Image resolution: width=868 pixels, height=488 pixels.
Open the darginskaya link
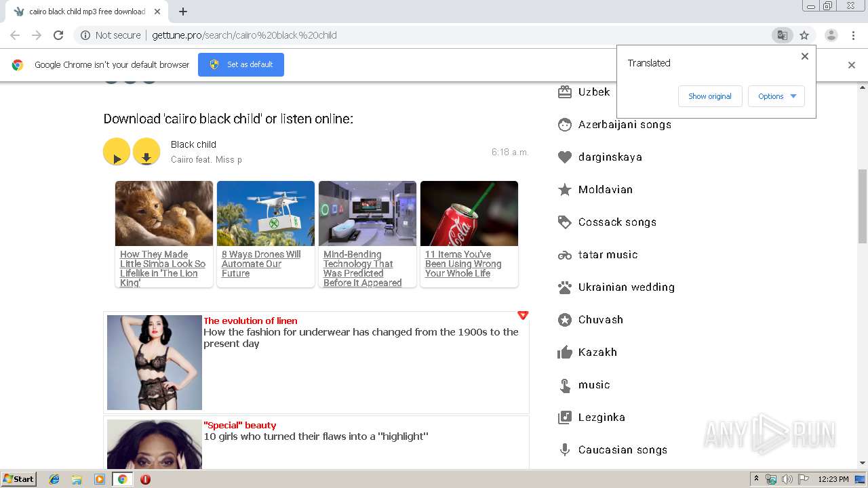[610, 157]
